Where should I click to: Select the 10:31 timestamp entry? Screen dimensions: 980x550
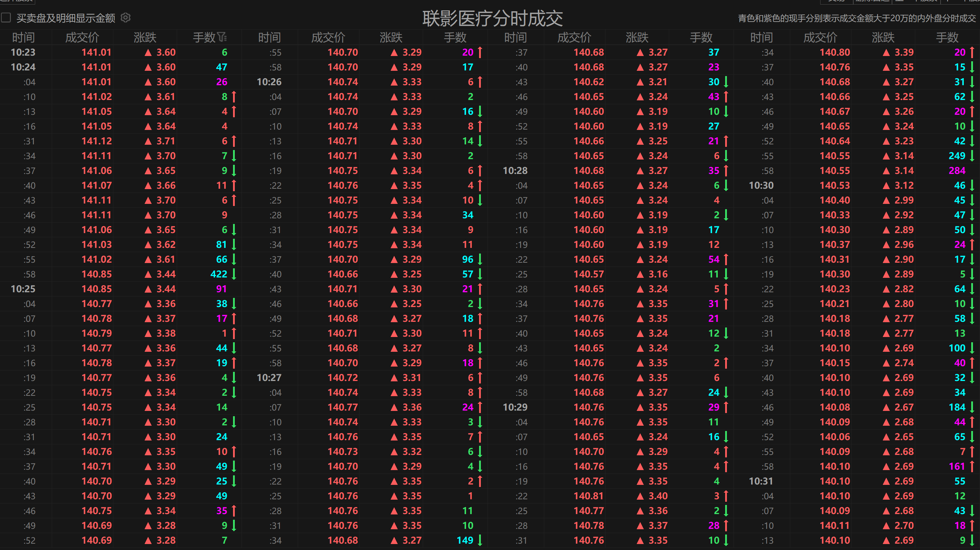(x=761, y=481)
